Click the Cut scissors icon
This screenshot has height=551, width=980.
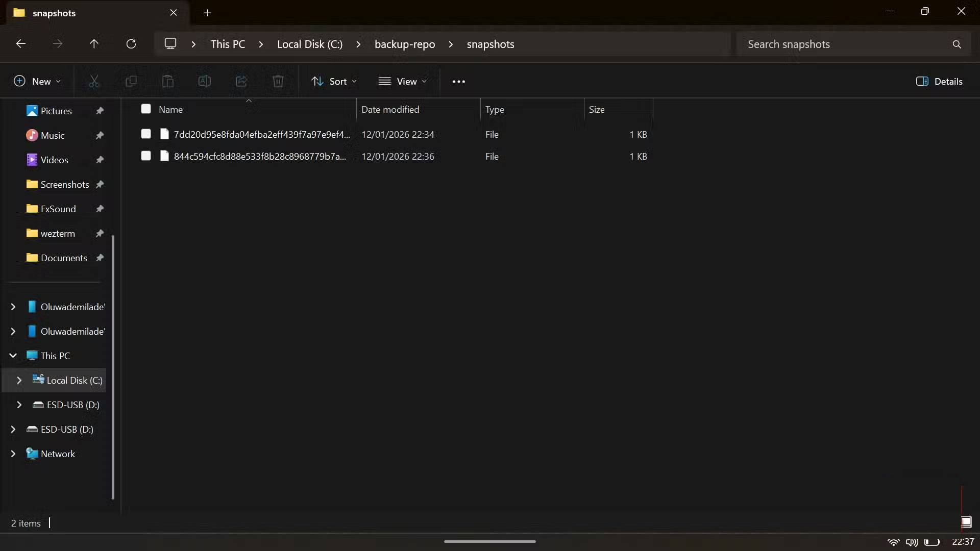click(94, 82)
